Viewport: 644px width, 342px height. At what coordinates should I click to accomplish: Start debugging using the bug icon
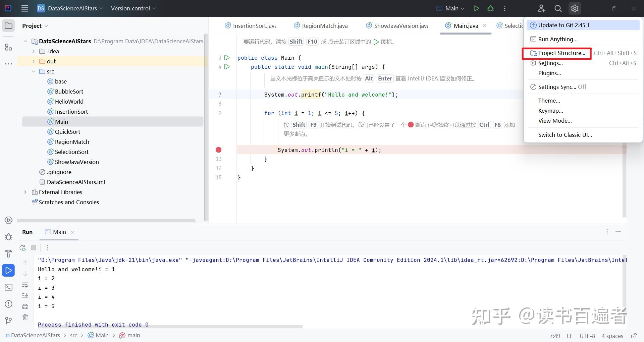(490, 8)
